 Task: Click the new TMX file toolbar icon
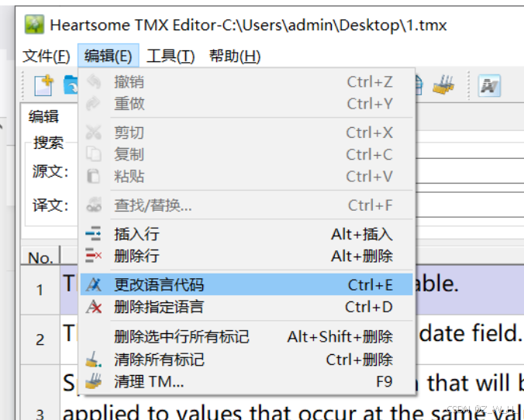tap(43, 85)
